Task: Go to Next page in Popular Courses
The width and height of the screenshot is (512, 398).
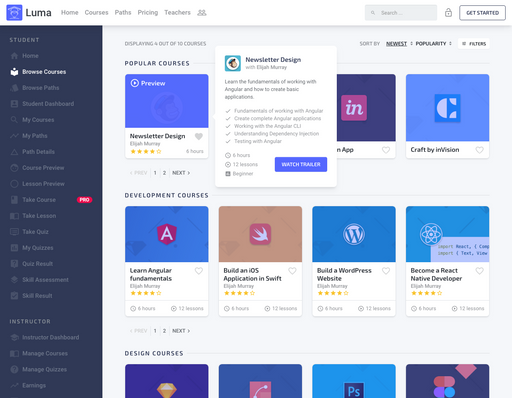Action: (x=181, y=173)
